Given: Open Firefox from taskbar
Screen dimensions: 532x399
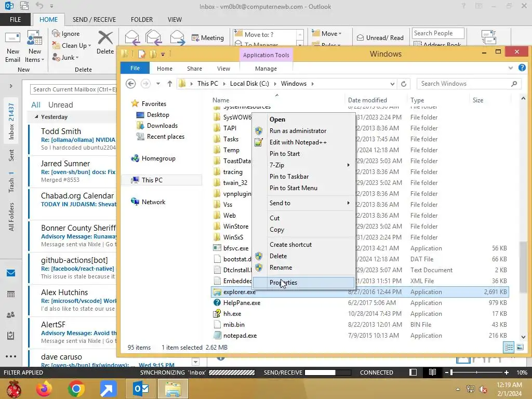Looking at the screenshot, I should pos(45,389).
